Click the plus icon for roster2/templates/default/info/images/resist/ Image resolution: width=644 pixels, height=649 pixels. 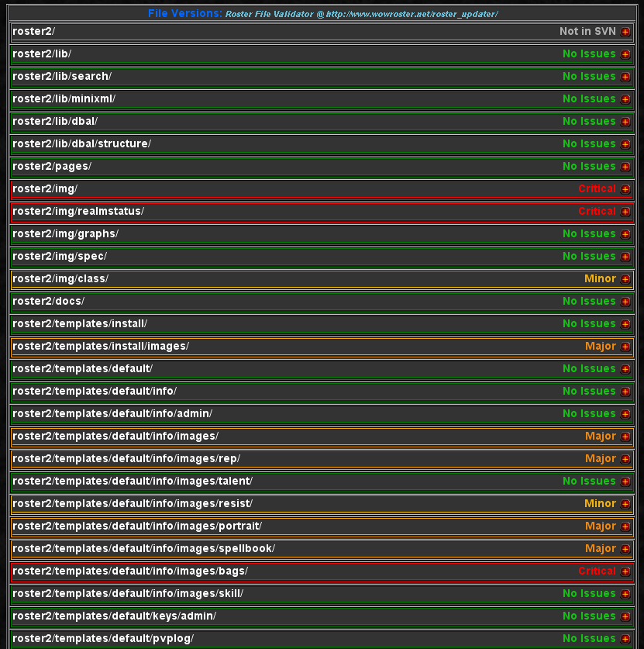click(625, 504)
